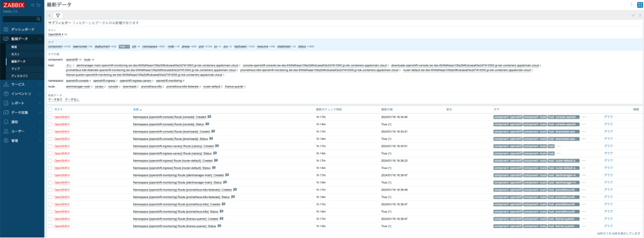
Task: Collapse the sidebar using the double-chevron icon
Action: point(33,5)
